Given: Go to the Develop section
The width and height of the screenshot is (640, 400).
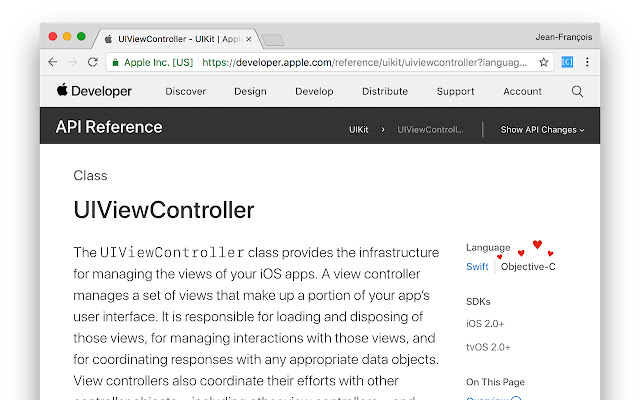Looking at the screenshot, I should (314, 91).
